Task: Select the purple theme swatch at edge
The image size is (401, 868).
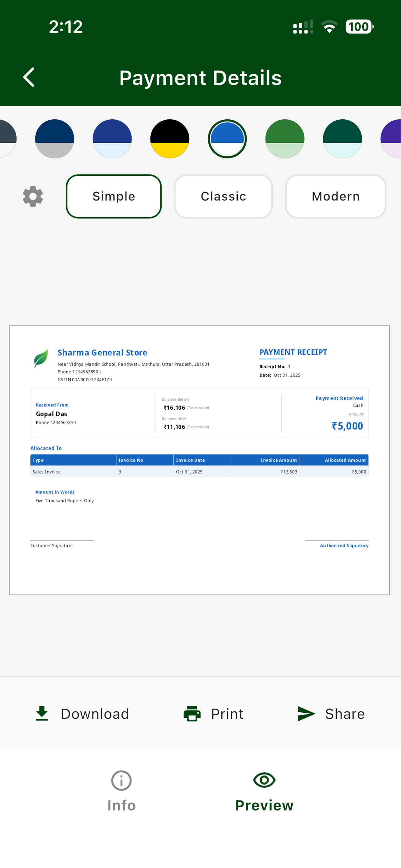Action: coord(391,139)
